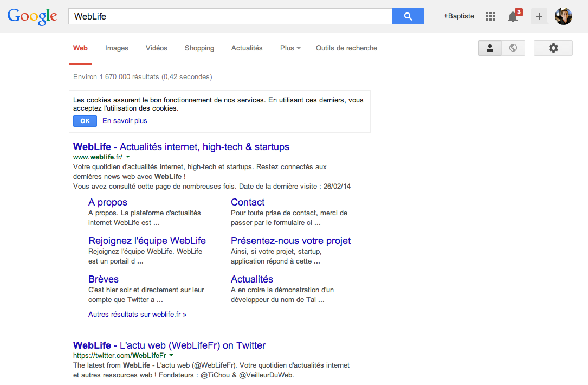Open dropdown arrow next to www.weblife.fr/
Image resolution: width=588 pixels, height=385 pixels.
click(128, 157)
